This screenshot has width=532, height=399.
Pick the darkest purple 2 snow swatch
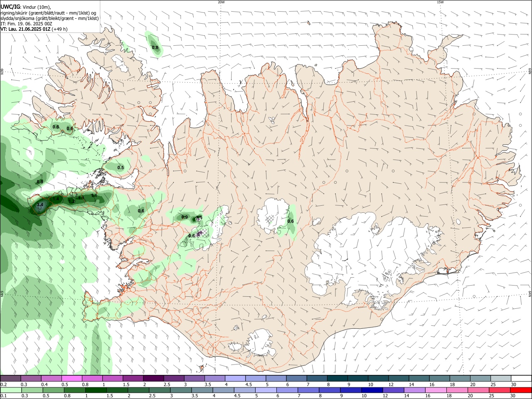153,379
